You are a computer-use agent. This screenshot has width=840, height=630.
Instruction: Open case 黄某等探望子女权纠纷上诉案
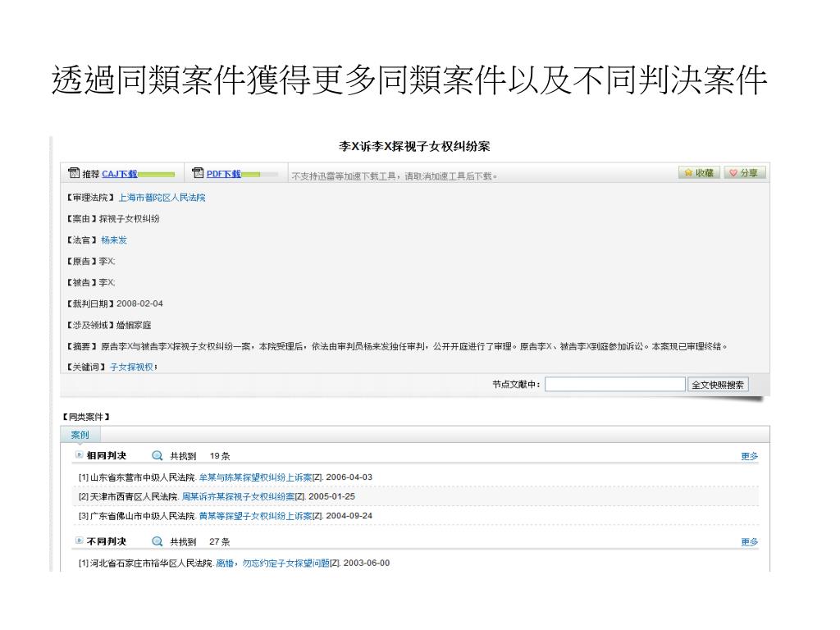tap(256, 516)
